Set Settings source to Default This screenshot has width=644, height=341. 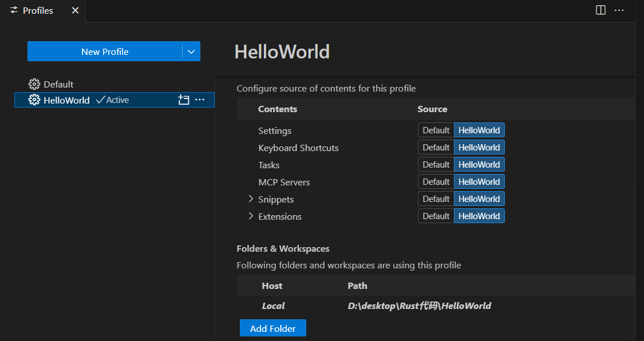(436, 130)
